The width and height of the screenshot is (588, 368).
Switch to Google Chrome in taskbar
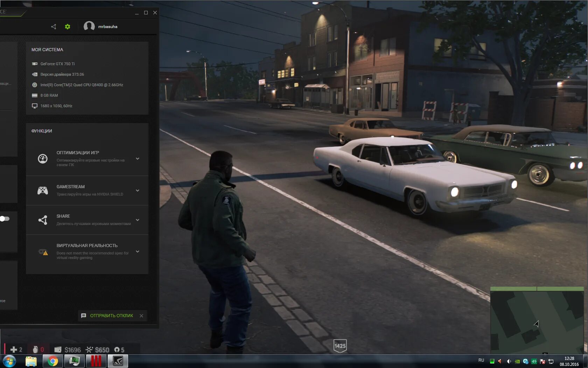(53, 361)
